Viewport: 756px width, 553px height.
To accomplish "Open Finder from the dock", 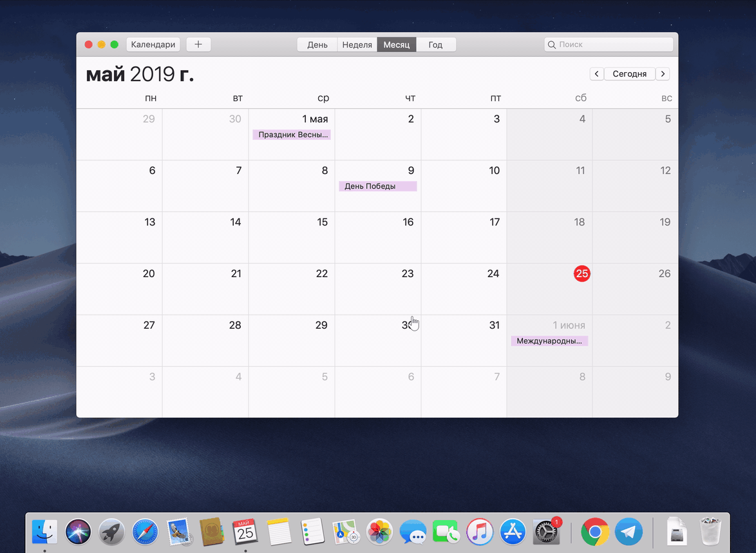I will (44, 532).
